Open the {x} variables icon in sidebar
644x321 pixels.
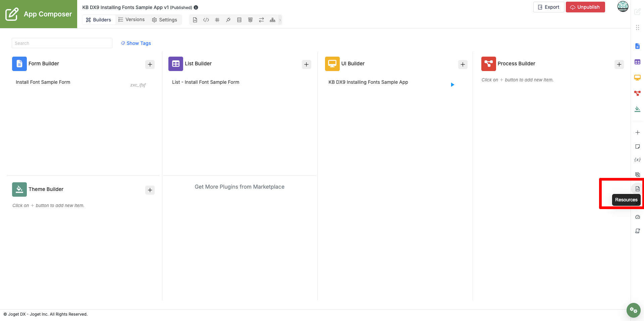click(x=637, y=160)
